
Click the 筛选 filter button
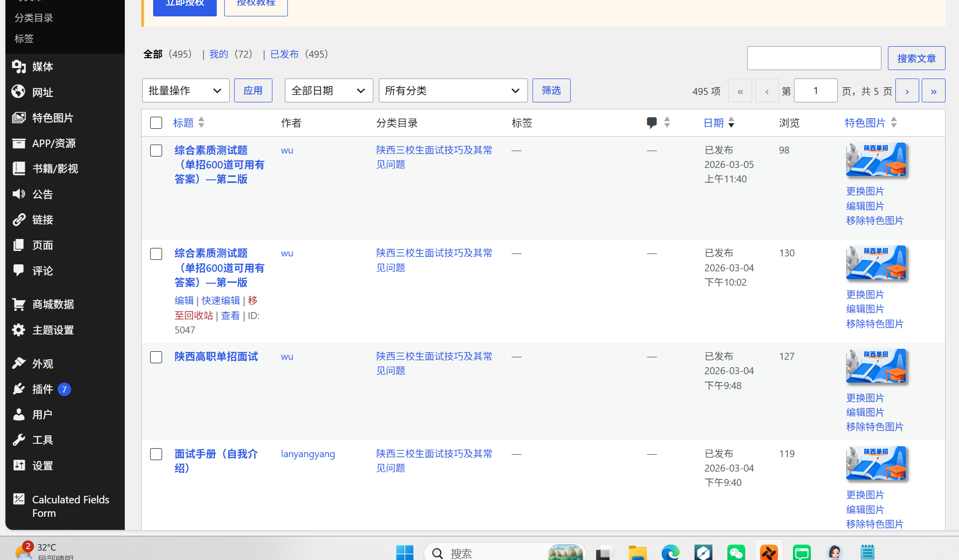[x=551, y=90]
